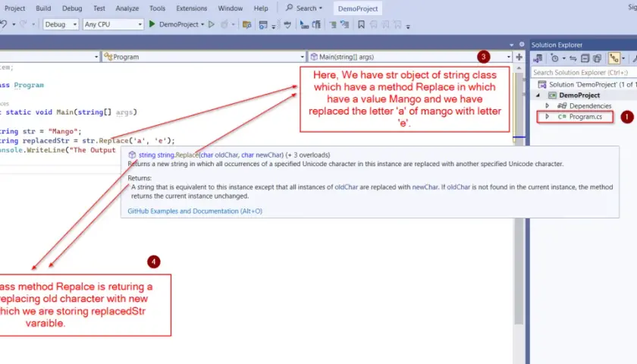637x364 pixels.
Task: Click the Start Without Debugging outline arrow
Action: (212, 24)
